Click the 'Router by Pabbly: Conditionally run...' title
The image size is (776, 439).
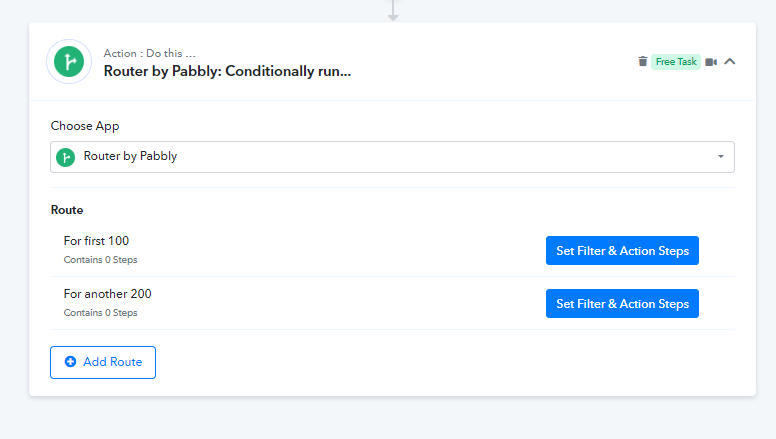[227, 71]
